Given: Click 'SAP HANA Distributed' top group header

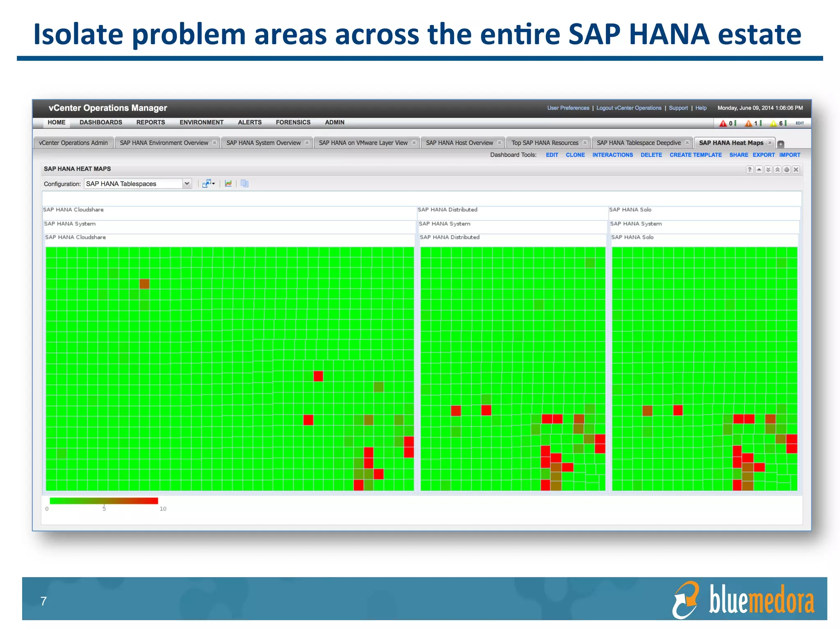Looking at the screenshot, I should point(447,210).
